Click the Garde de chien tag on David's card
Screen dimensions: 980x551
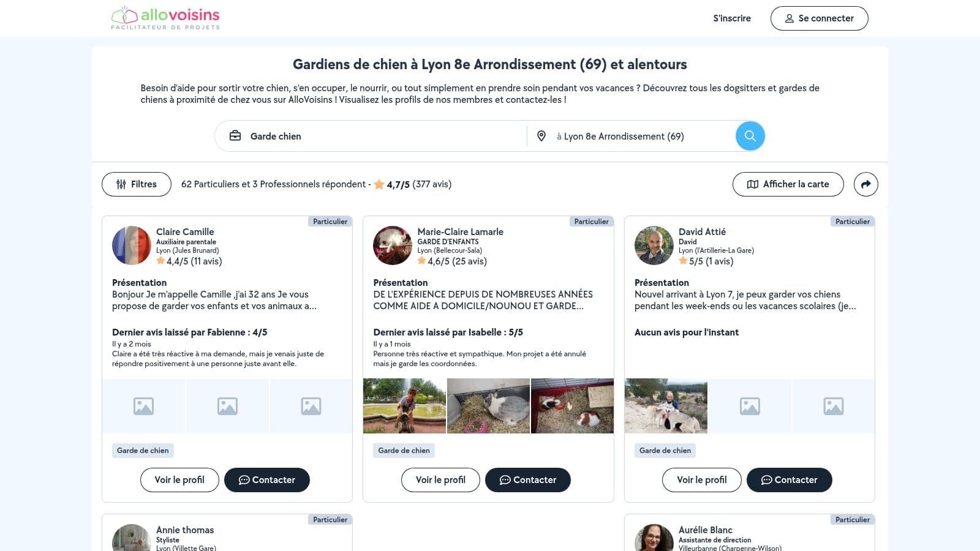pyautogui.click(x=665, y=451)
